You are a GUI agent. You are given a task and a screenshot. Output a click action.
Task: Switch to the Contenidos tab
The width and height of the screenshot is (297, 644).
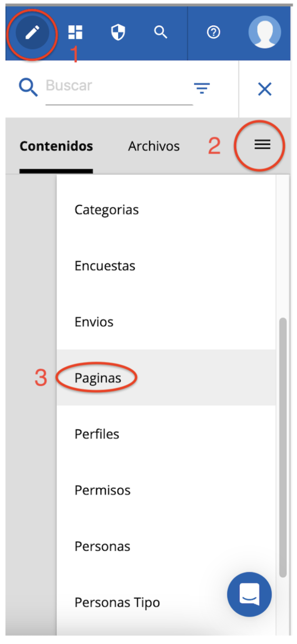coord(56,146)
